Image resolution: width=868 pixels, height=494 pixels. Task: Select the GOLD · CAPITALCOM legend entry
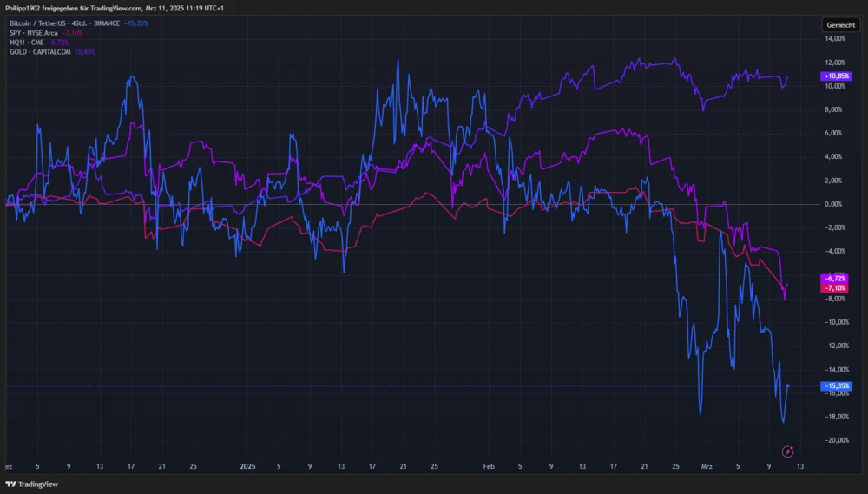pos(40,51)
